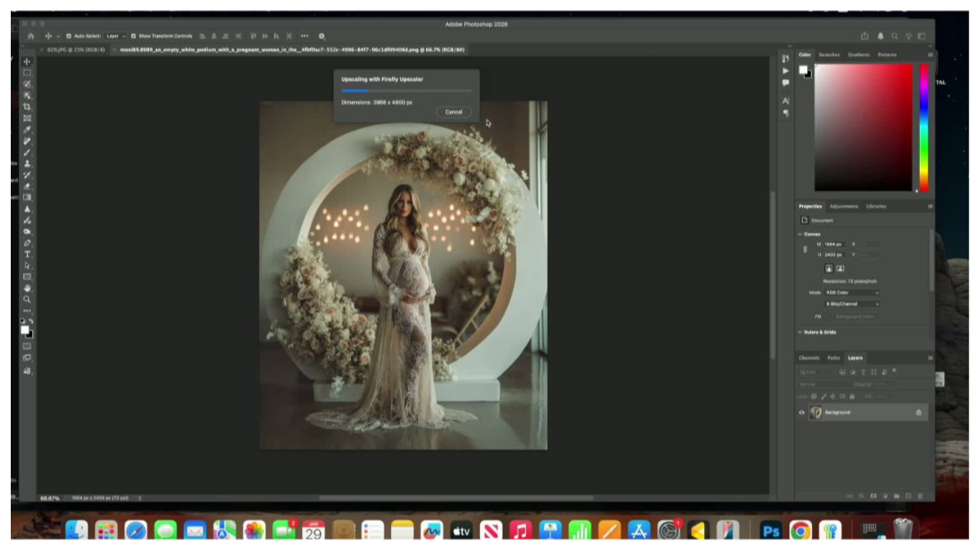Viewport: 980px width, 551px height.
Task: Open the notifications bell icon
Action: (880, 36)
